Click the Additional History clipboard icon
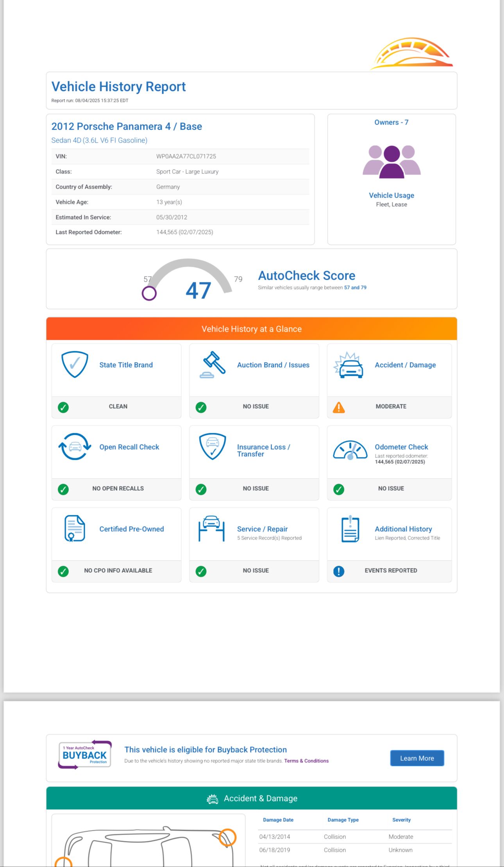This screenshot has height=867, width=504. point(350,529)
